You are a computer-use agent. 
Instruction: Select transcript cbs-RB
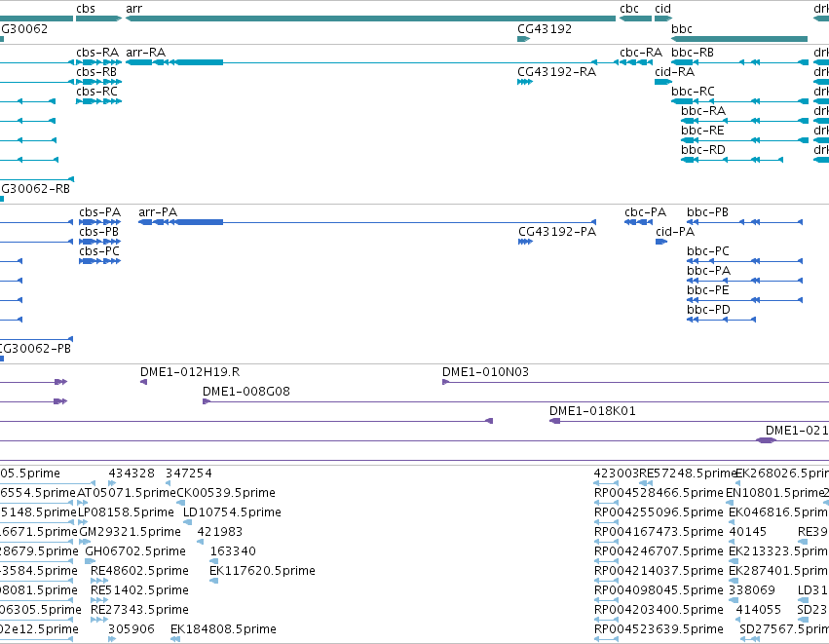(96, 72)
